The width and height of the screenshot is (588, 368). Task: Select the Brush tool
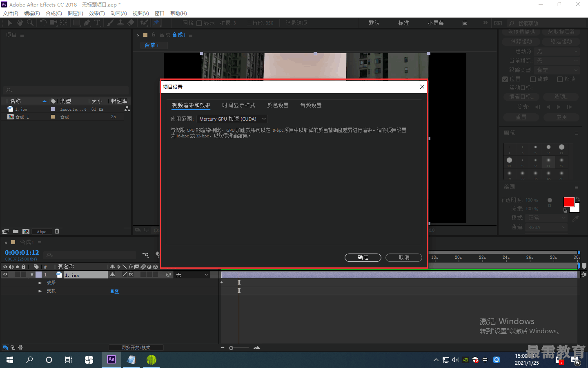click(x=110, y=23)
